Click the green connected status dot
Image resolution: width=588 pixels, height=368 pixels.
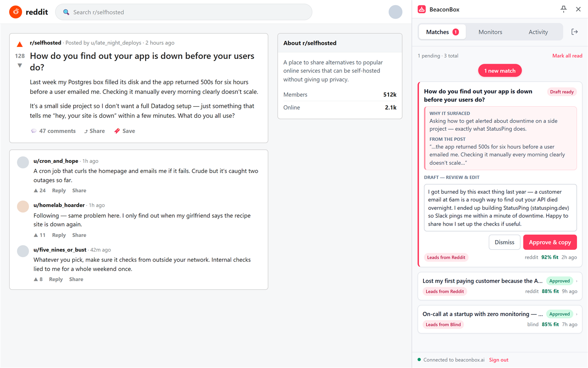(x=419, y=360)
